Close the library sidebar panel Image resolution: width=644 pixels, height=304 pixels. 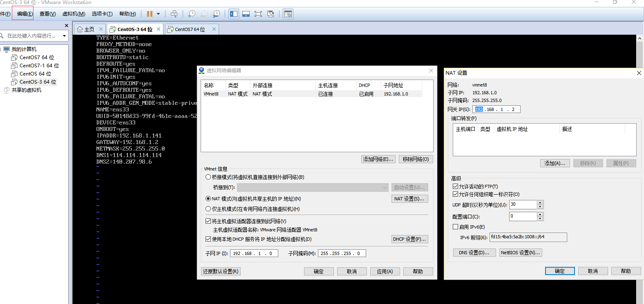pos(67,26)
